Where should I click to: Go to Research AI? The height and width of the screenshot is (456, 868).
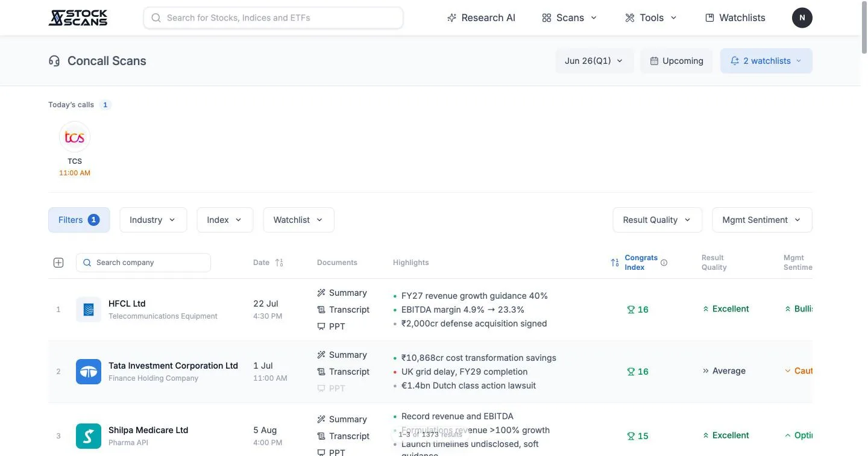pyautogui.click(x=481, y=17)
